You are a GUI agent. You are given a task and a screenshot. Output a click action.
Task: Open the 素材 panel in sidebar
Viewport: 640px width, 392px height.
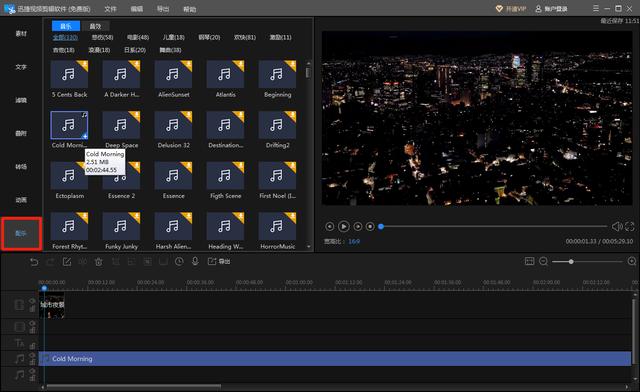tap(21, 33)
